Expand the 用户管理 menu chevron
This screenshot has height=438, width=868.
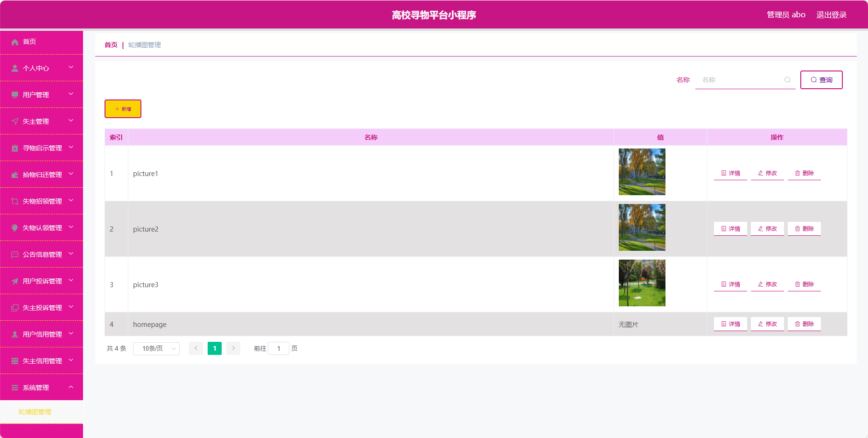(71, 94)
